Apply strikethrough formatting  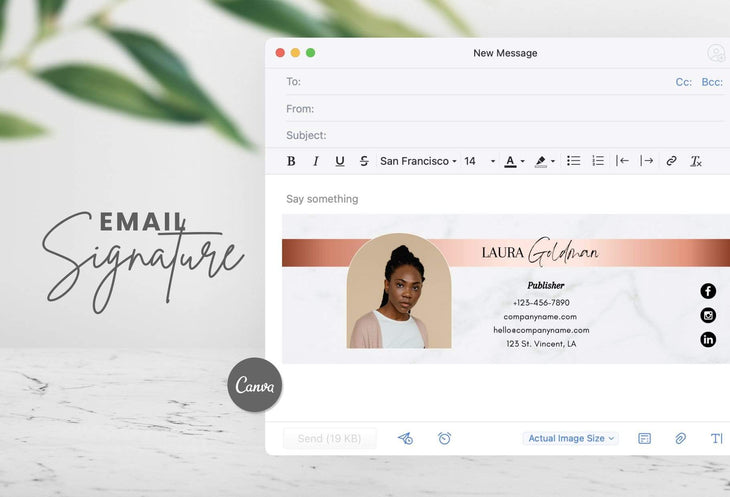364,161
